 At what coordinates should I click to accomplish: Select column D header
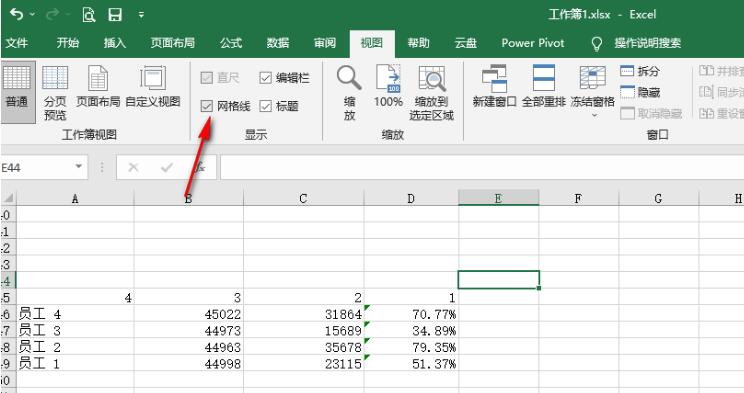411,198
